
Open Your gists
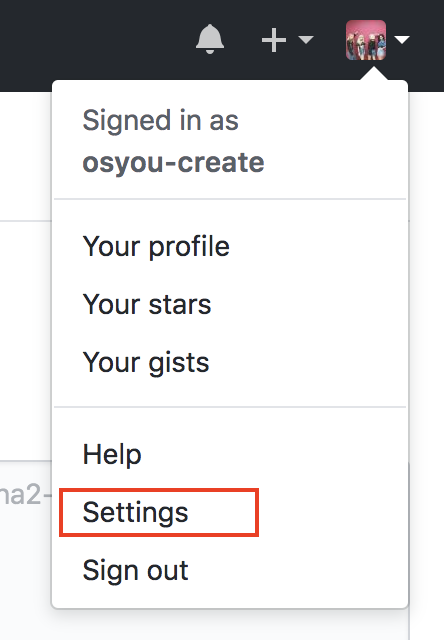[146, 362]
